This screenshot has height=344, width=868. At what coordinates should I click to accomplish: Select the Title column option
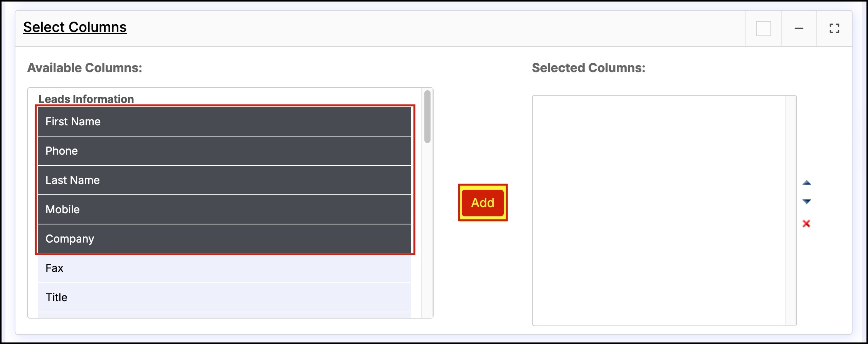[x=224, y=297]
